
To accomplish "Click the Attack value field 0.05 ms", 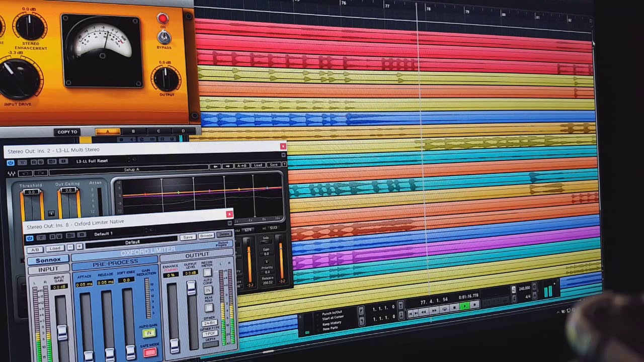I will point(84,284).
